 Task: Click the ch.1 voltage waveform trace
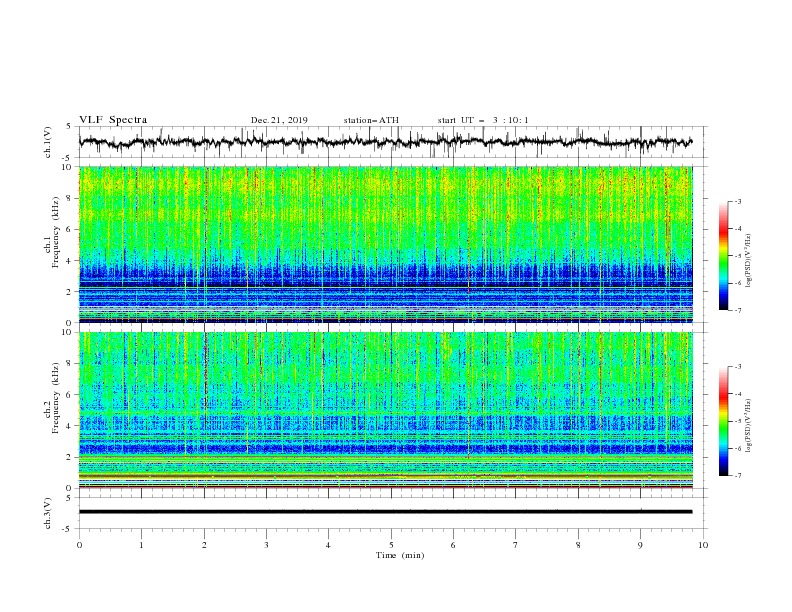(385, 141)
